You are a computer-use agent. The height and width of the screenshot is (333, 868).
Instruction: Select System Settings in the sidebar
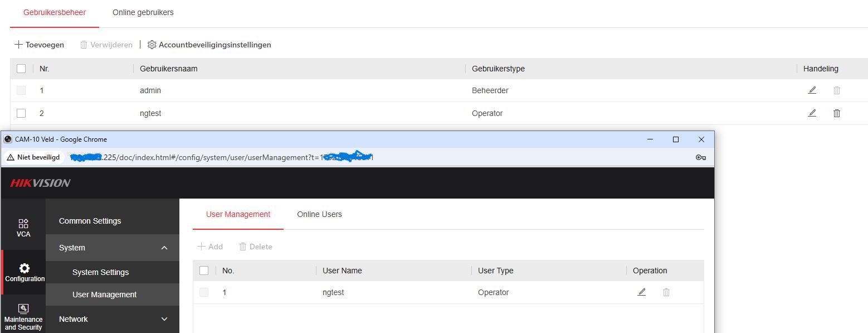pos(100,272)
